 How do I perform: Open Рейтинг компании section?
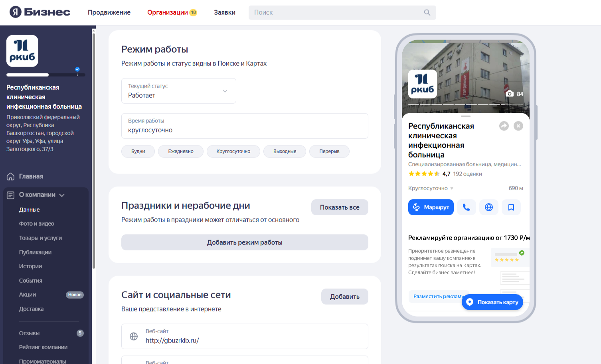[x=43, y=347]
